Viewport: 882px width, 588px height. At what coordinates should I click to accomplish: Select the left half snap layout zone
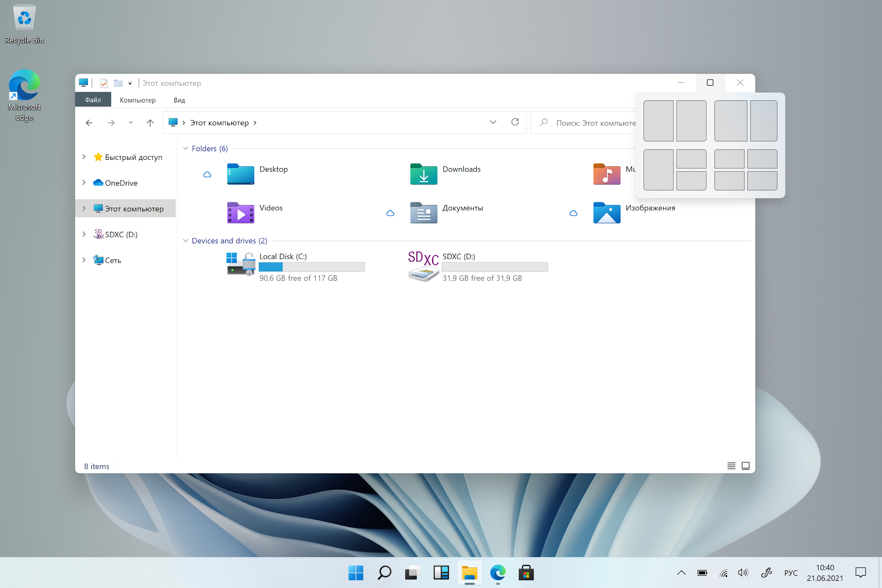coord(658,121)
